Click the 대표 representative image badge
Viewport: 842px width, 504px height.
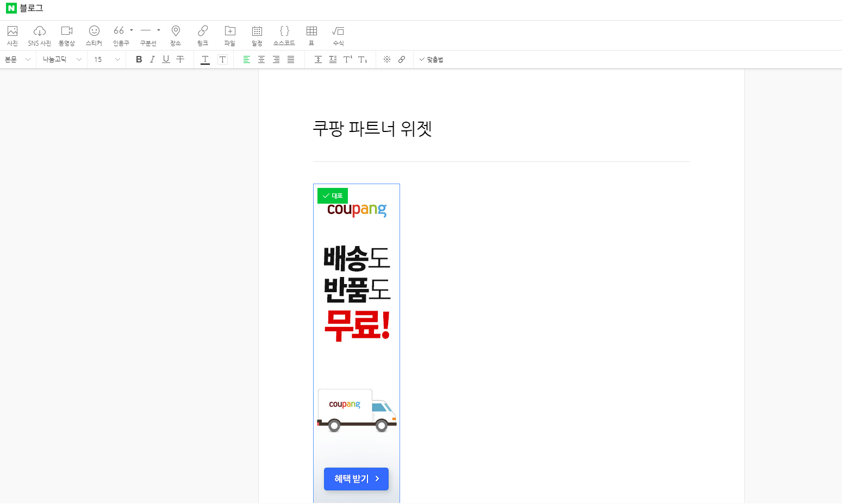[x=333, y=196]
